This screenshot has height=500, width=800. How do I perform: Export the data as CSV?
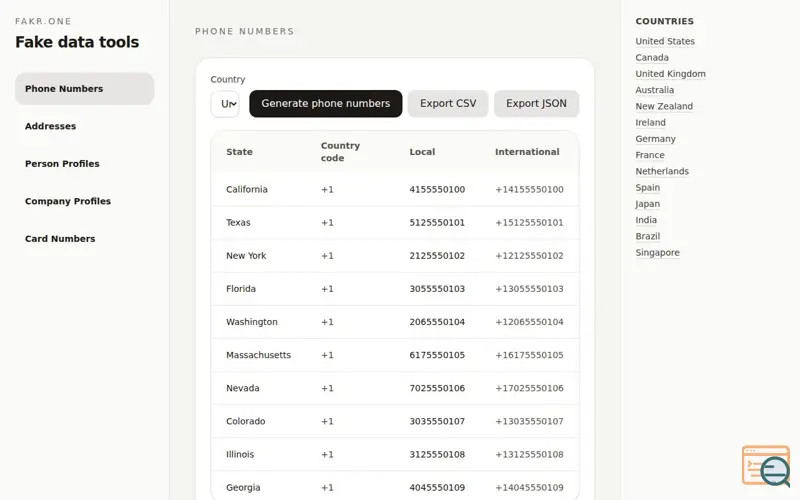[448, 104]
